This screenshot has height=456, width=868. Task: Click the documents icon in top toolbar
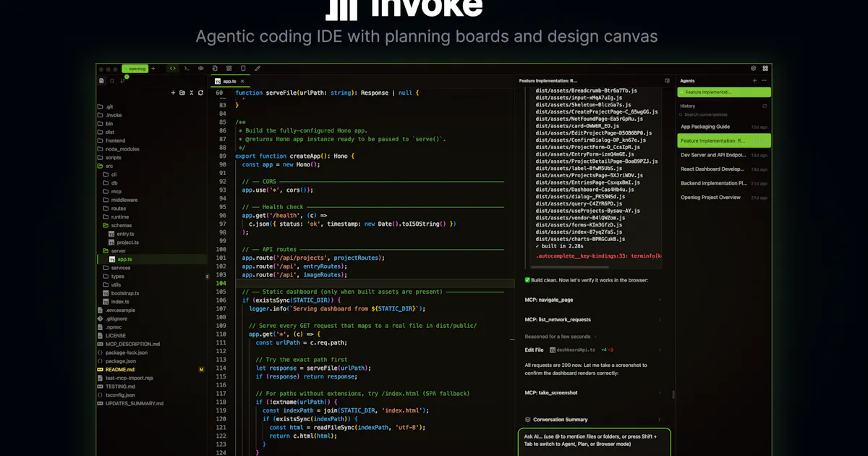215,69
